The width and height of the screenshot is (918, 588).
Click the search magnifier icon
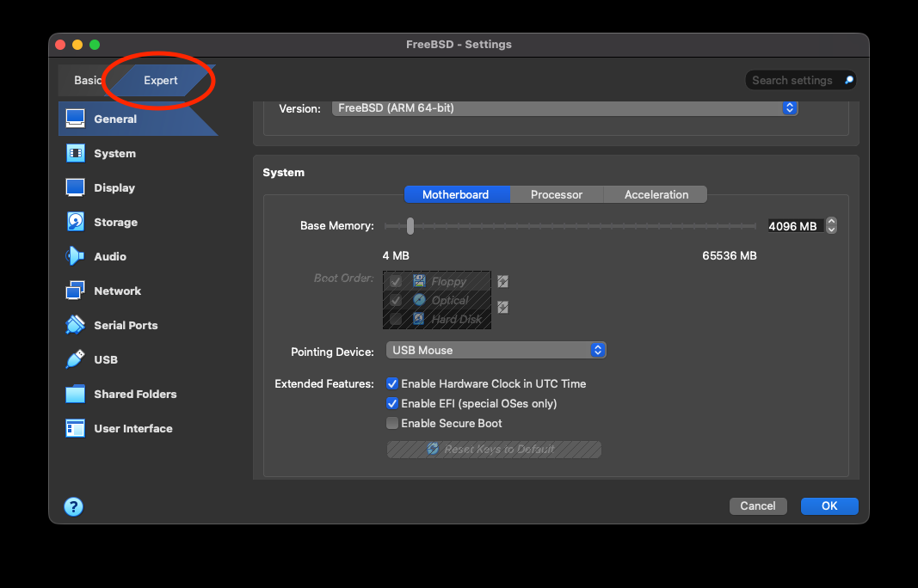click(x=849, y=80)
